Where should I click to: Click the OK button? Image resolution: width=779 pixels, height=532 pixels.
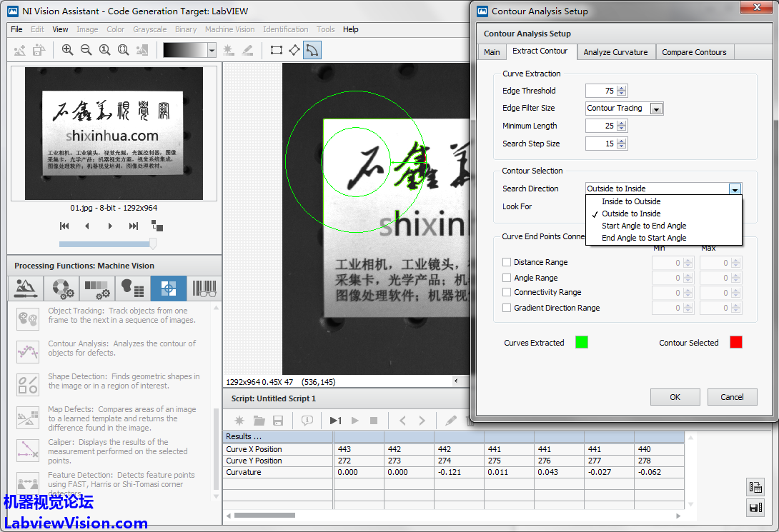(x=675, y=397)
